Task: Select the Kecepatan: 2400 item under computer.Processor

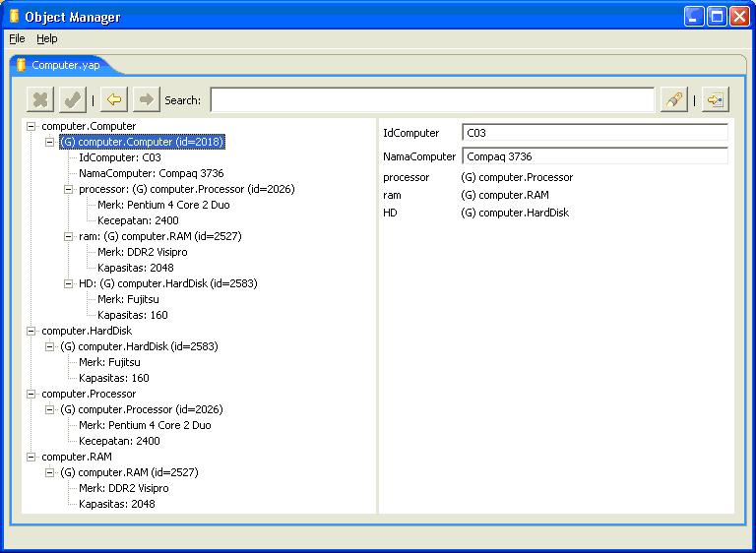Action: coord(119,441)
